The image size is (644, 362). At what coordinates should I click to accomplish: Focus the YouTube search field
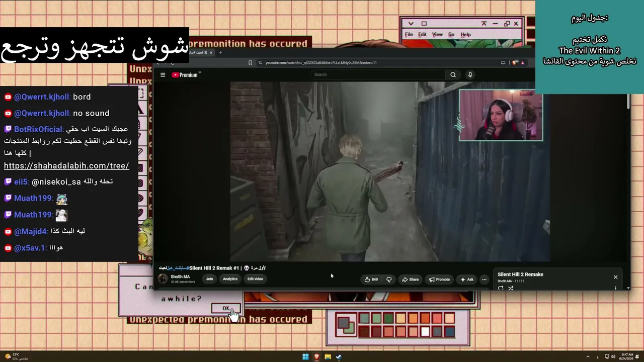tap(378, 75)
